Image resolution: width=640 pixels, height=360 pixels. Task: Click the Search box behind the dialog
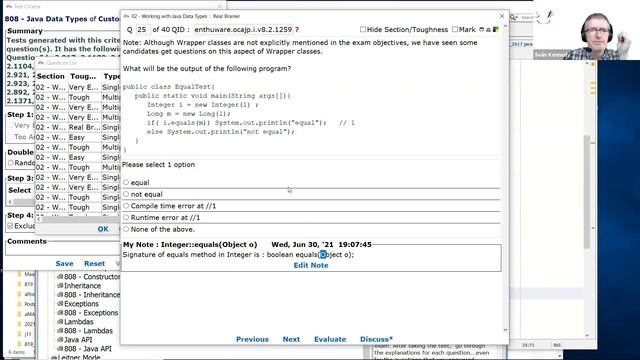click(x=526, y=17)
